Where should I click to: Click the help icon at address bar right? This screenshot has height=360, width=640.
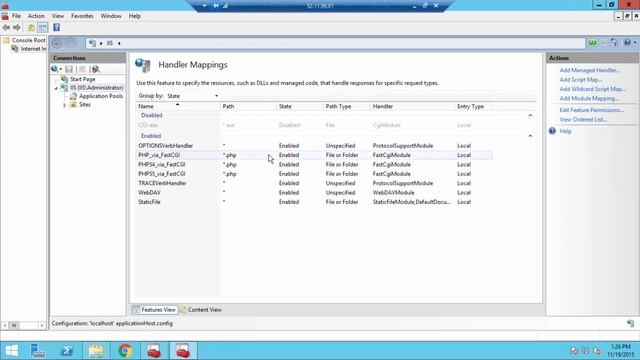(627, 43)
